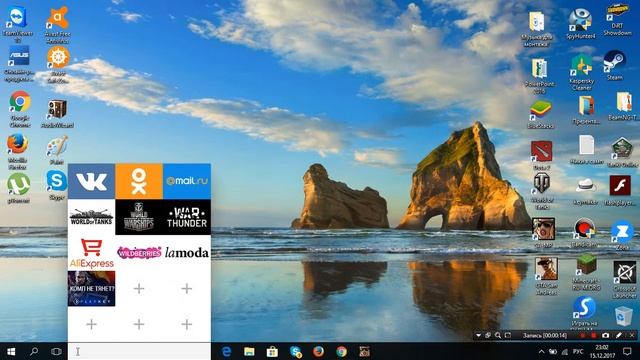Open File Explorer from the taskbar
The width and height of the screenshot is (640, 360).
249,351
